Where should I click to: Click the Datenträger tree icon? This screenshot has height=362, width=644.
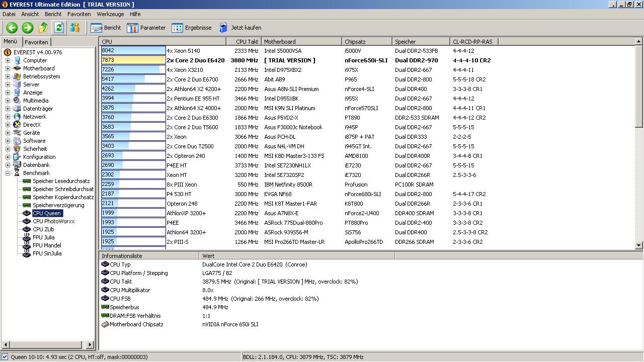tap(18, 109)
